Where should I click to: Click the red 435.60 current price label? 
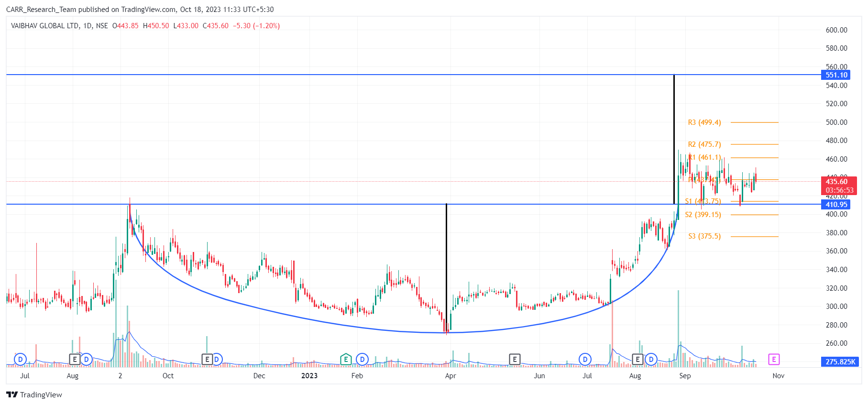[x=836, y=181]
